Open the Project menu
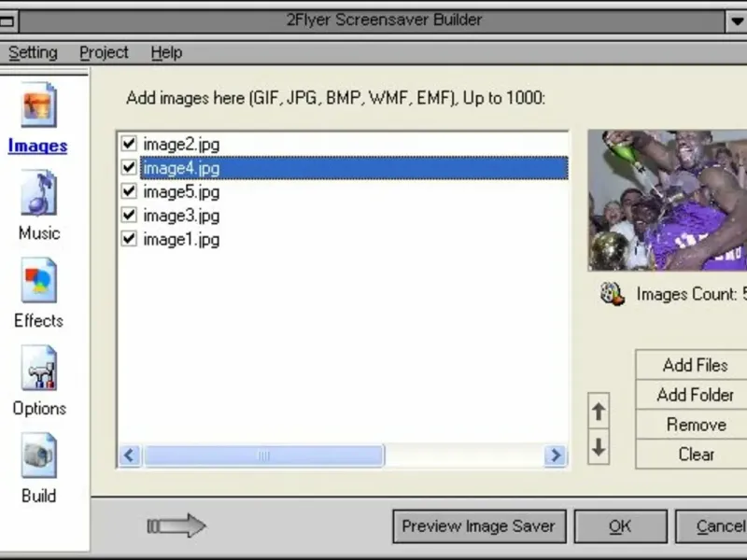 (104, 52)
